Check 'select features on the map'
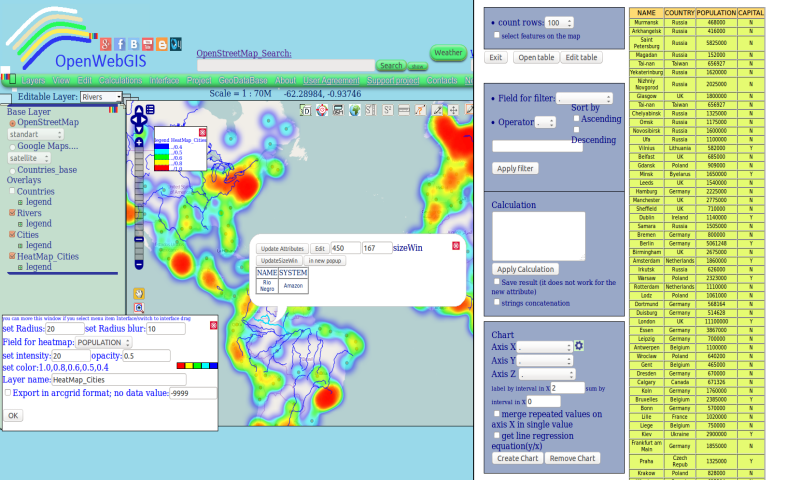Screen dimensions: 800x480 coord(496,35)
